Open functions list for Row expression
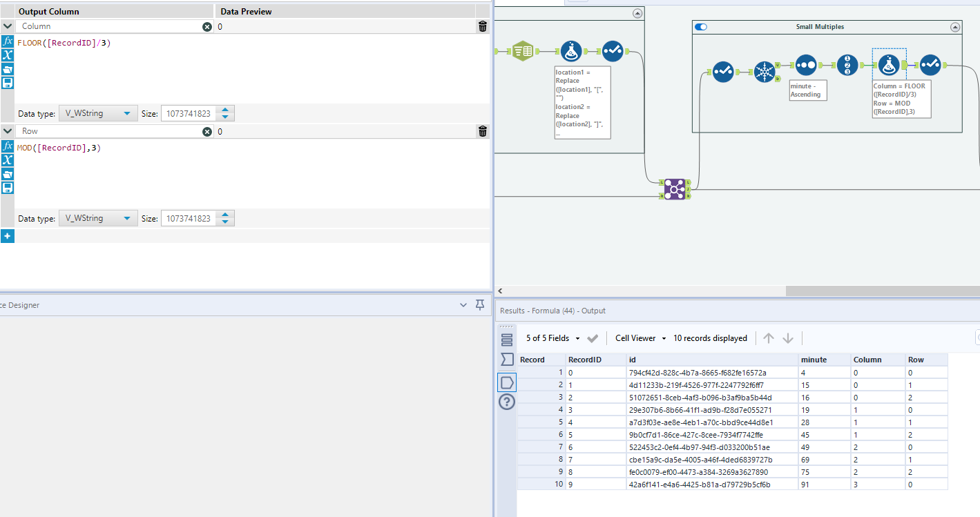Viewport: 980px width, 517px height. coord(8,146)
